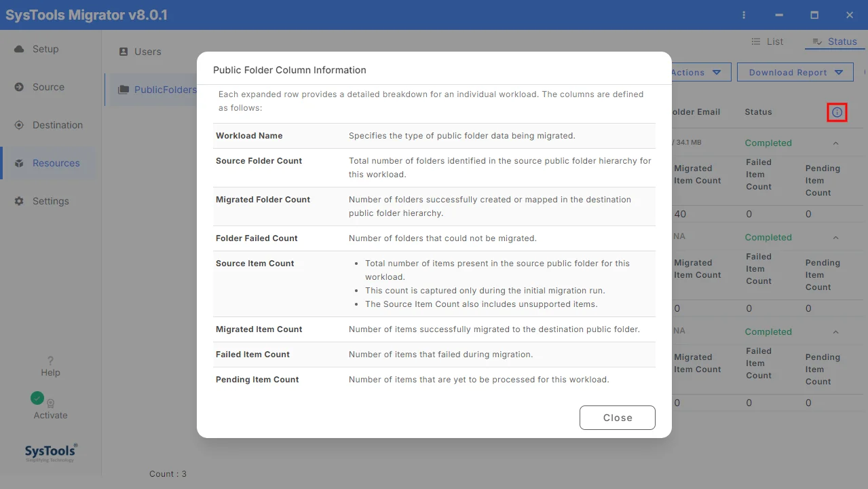Viewport: 868px width, 489px height.
Task: Open Resources in sidebar
Action: (x=56, y=163)
